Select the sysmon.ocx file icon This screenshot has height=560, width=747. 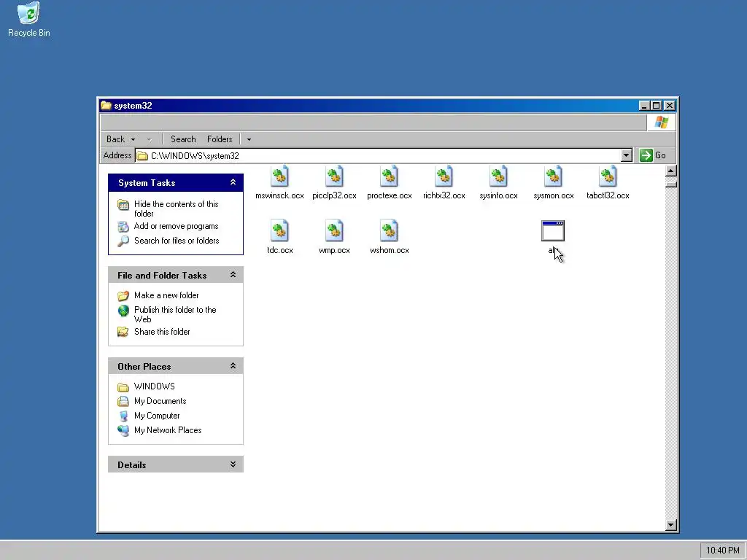553,176
